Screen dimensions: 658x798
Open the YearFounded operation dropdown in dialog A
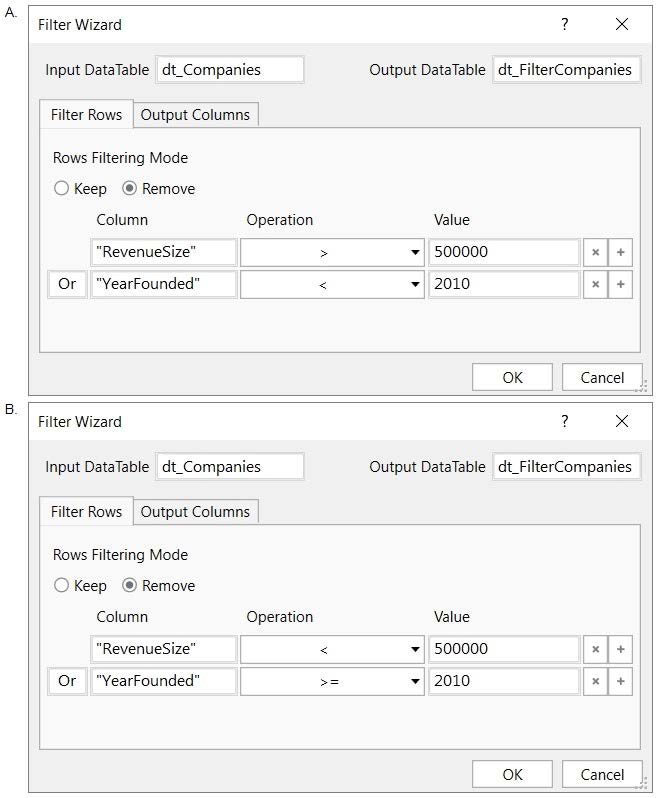click(x=332, y=284)
